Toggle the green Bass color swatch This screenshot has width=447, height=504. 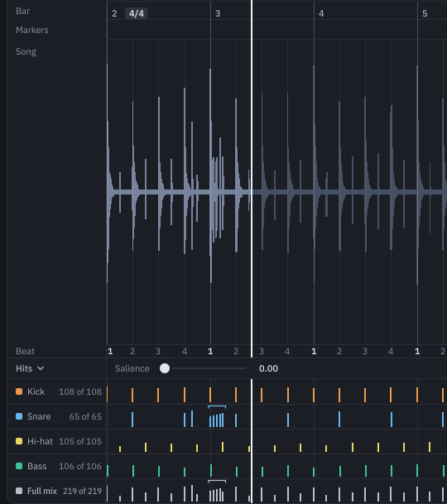click(x=19, y=466)
